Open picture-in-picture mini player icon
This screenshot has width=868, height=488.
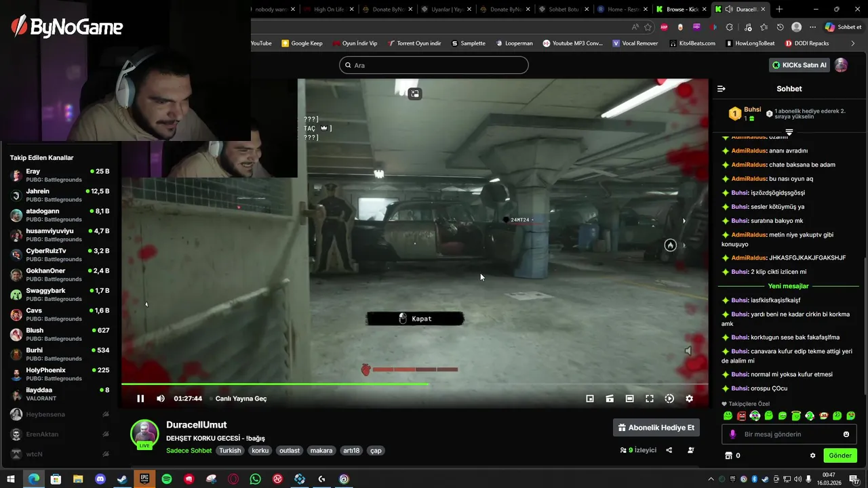[590, 399]
